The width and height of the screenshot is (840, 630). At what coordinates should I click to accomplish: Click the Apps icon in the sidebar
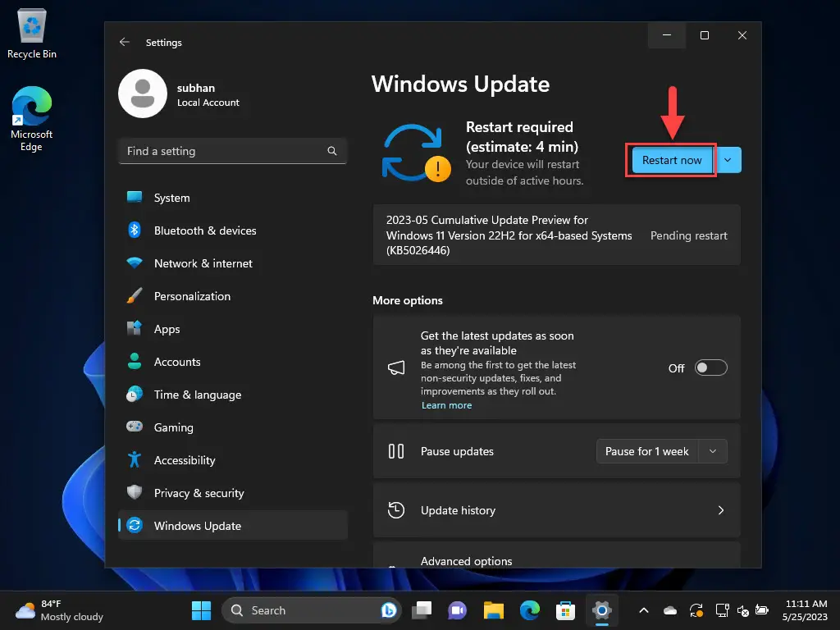pyautogui.click(x=135, y=328)
